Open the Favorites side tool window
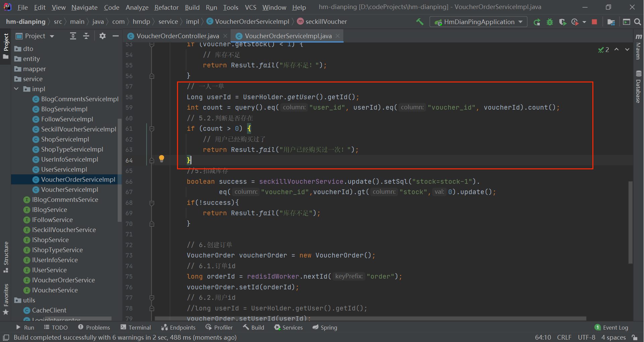Image resolution: width=644 pixels, height=342 pixels. (6, 299)
